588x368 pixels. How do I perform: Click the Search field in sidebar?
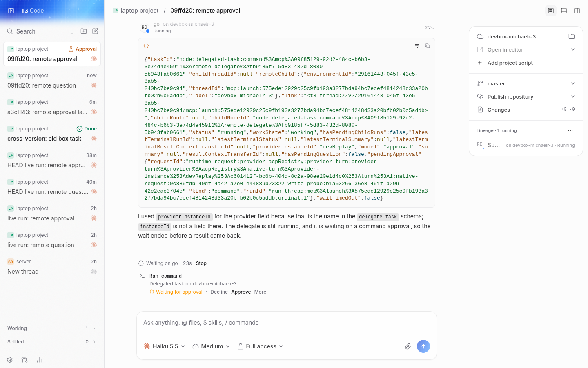pyautogui.click(x=35, y=31)
